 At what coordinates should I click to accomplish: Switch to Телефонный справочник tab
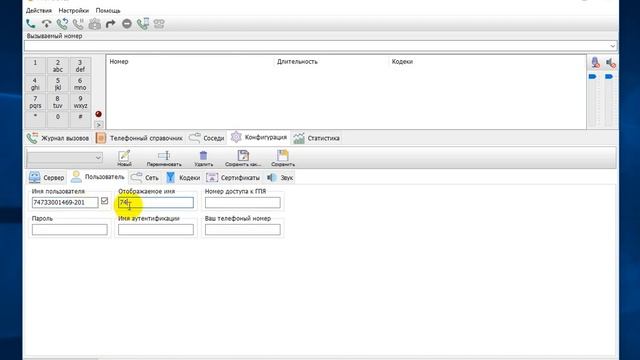tap(139, 138)
